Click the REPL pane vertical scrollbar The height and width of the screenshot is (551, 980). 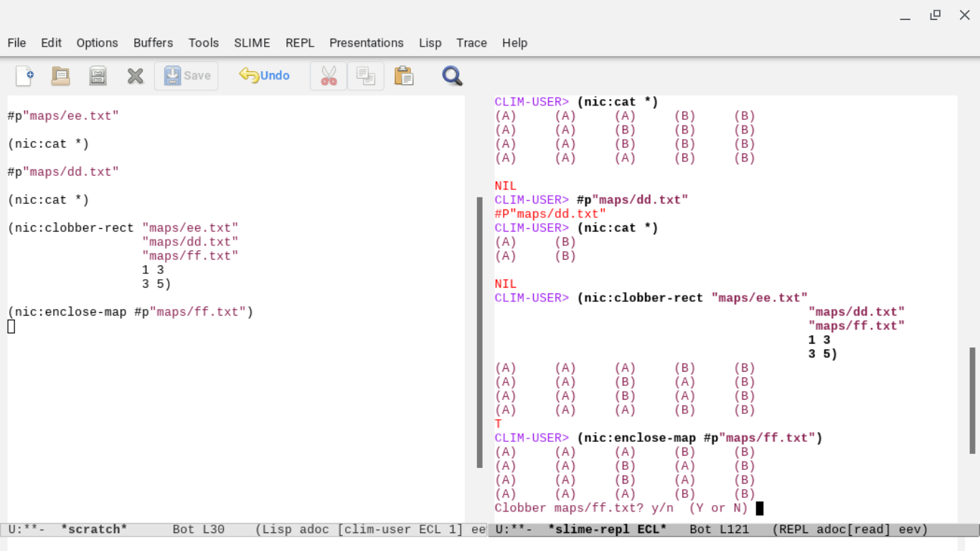tap(972, 400)
